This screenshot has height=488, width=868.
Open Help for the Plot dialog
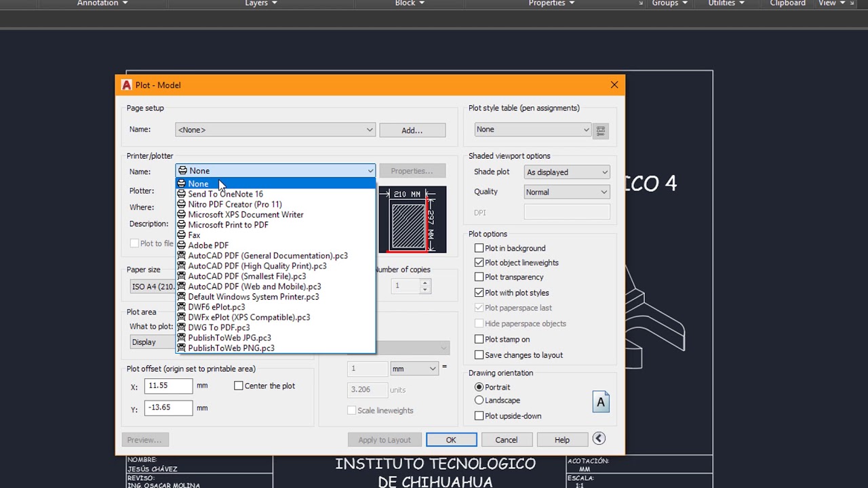pos(562,440)
